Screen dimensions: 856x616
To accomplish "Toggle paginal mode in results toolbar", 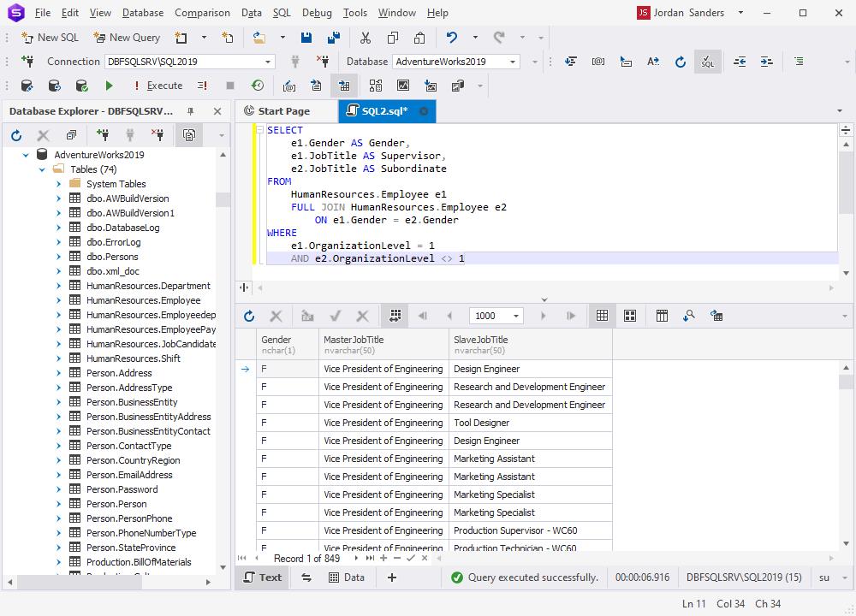I will [395, 316].
